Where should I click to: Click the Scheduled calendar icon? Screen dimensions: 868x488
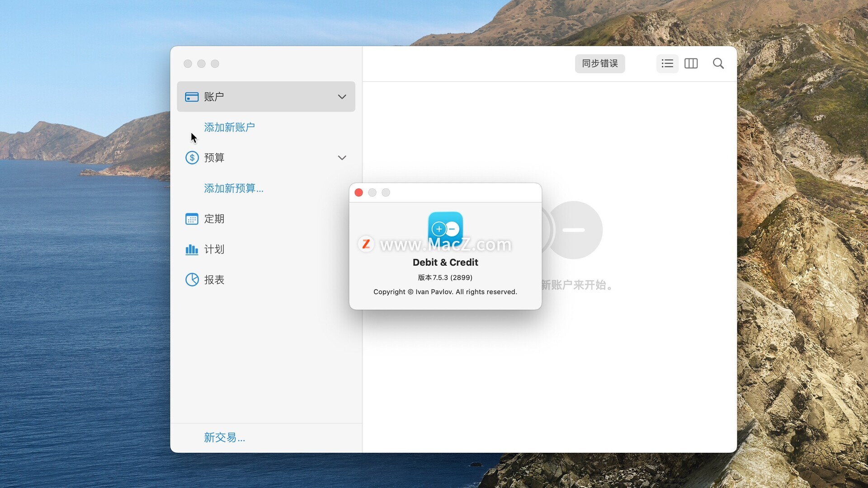192,219
